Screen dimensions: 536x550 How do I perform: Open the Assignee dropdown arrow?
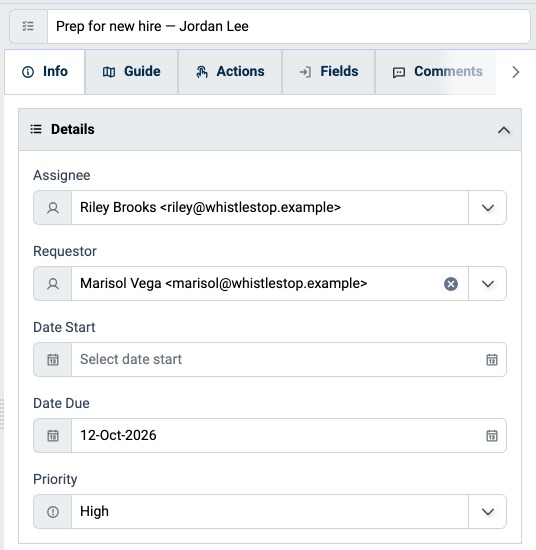point(488,208)
